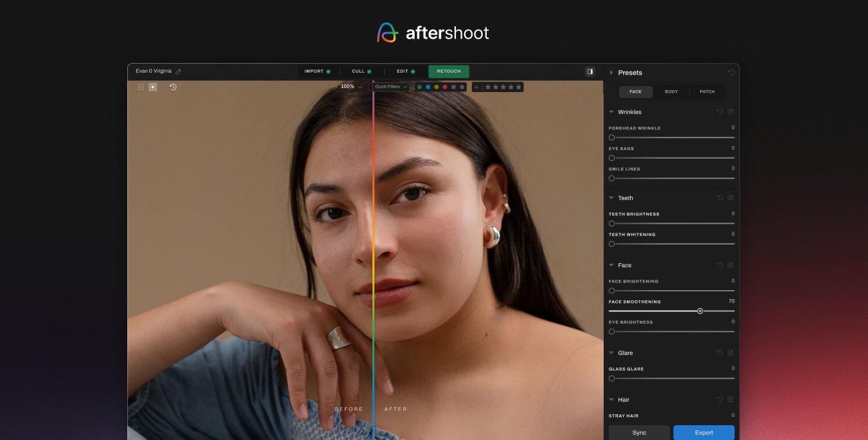The image size is (868, 440).
Task: Switch to grid view icon
Action: tap(141, 87)
